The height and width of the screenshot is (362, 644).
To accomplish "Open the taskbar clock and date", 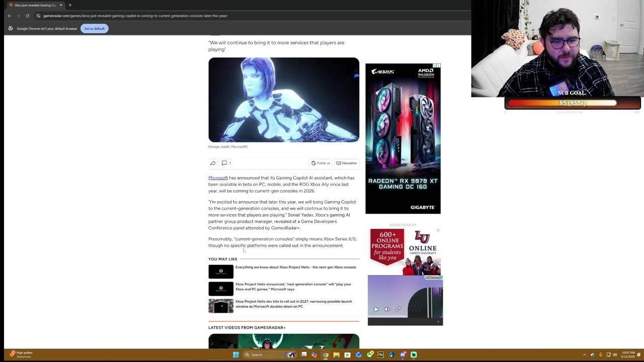I will pyautogui.click(x=628, y=355).
